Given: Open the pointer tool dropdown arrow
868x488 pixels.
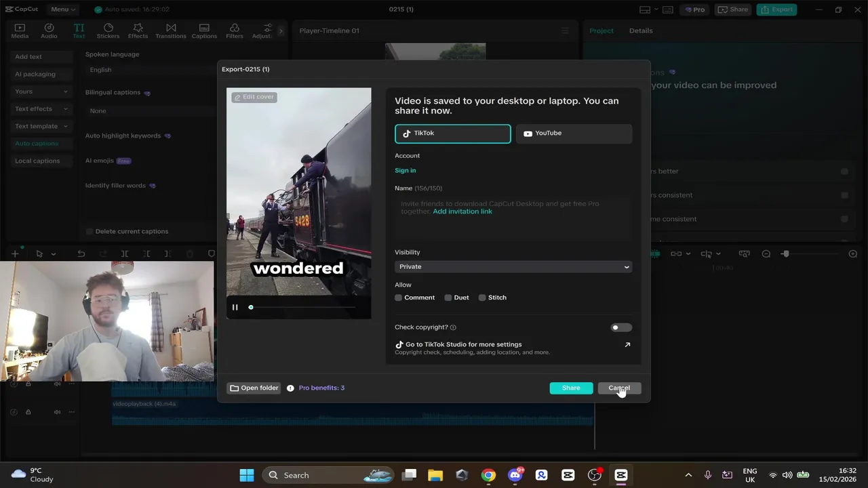Looking at the screenshot, I should point(54,253).
